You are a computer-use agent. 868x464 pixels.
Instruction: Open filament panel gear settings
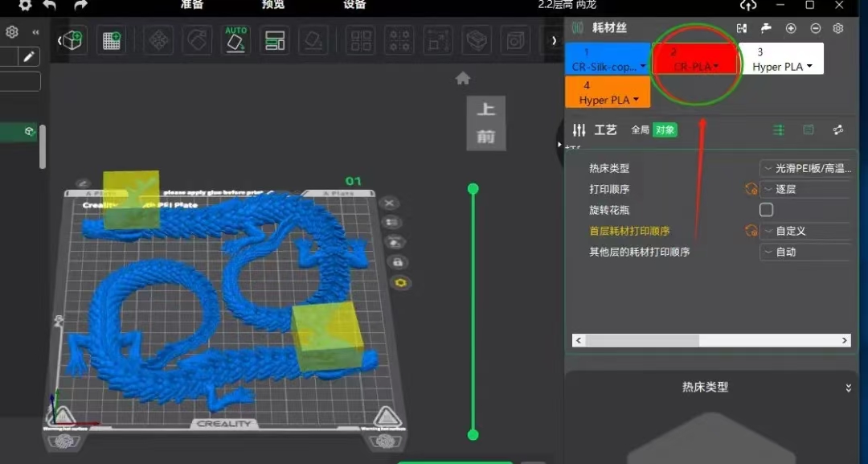click(838, 28)
